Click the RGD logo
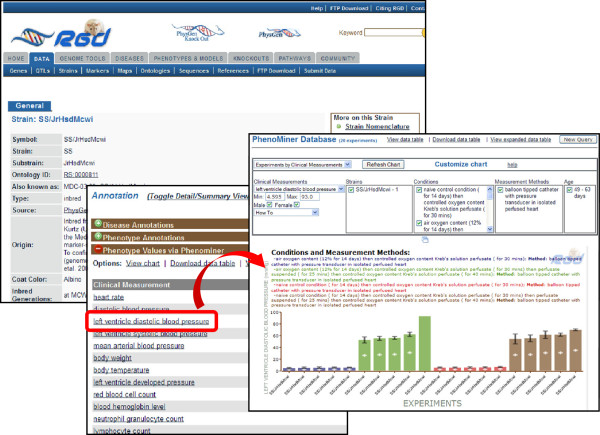The image size is (600, 435). click(x=61, y=34)
